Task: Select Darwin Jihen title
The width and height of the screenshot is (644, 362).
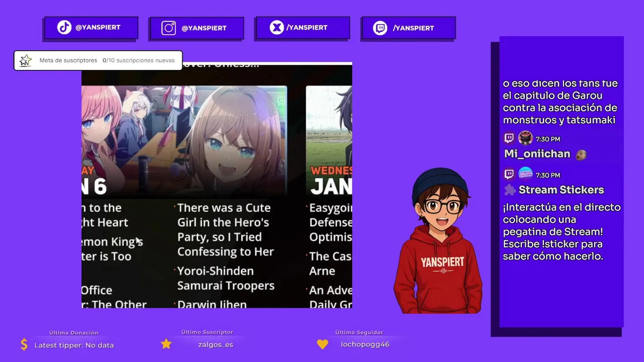Action: coord(212,304)
